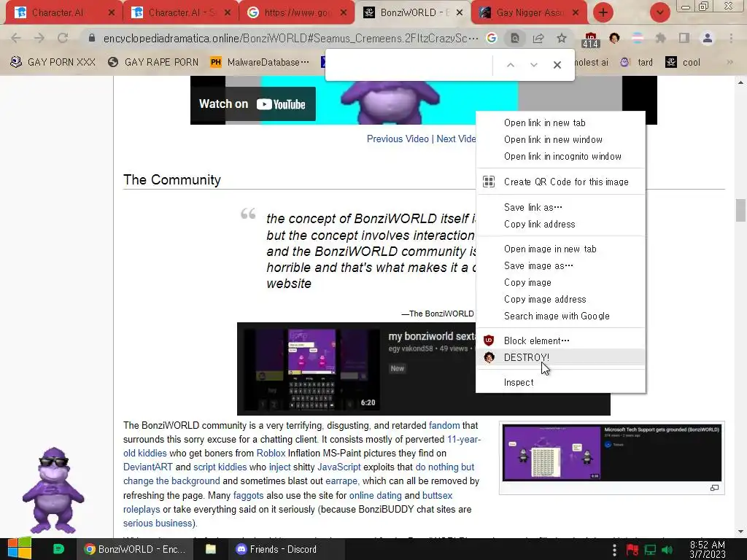Open the serious business link
The image size is (747, 560).
[158, 523]
